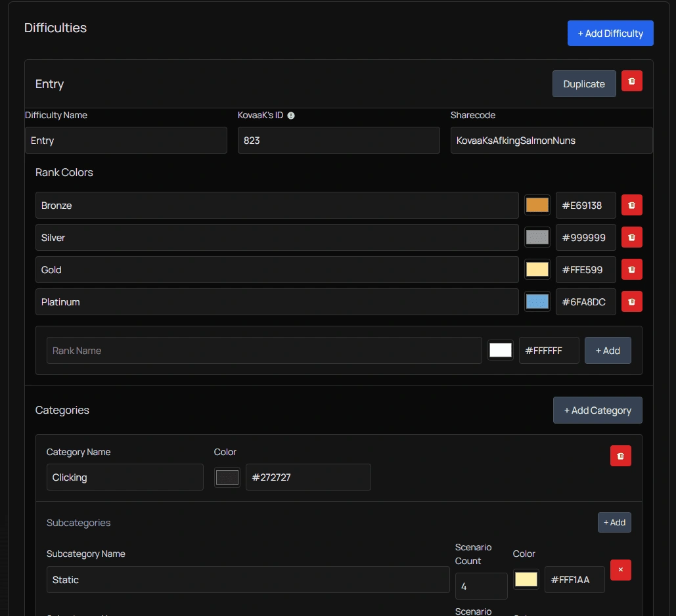676x616 pixels.
Task: Duplicate the Entry difficulty
Action: pos(583,83)
